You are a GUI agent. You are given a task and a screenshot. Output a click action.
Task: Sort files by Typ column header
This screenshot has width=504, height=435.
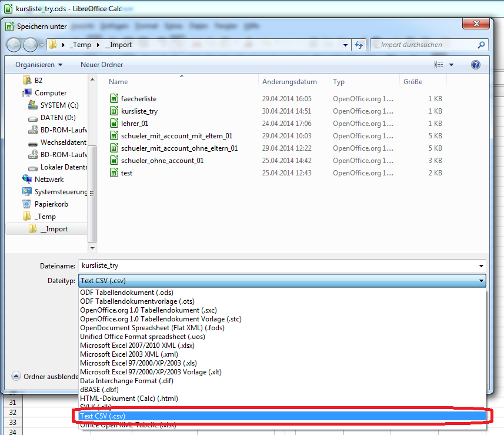click(x=339, y=82)
